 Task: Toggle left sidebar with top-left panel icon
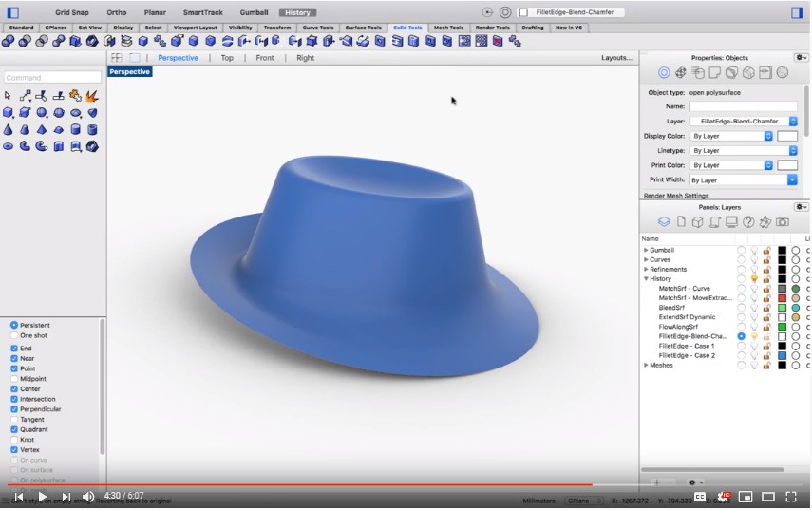click(x=13, y=12)
